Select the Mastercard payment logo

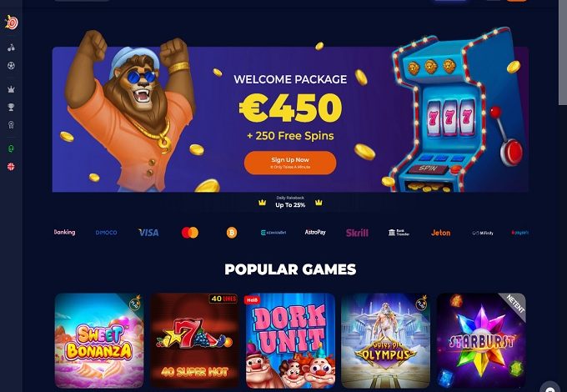pyautogui.click(x=190, y=233)
